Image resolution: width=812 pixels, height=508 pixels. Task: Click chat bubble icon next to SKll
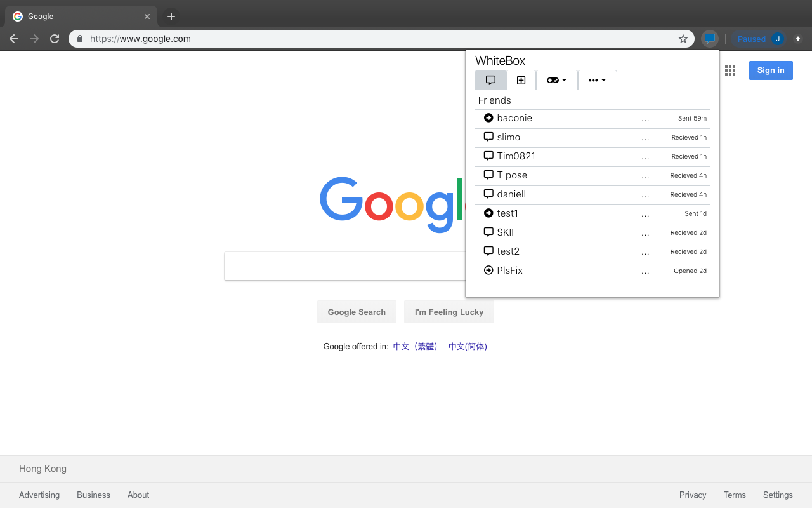488,232
